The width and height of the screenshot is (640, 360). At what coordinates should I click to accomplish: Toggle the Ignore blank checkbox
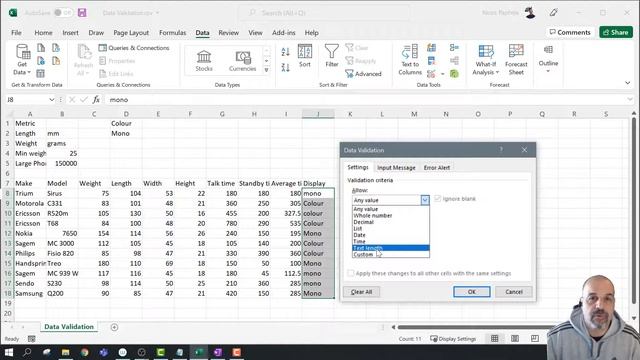tap(438, 199)
